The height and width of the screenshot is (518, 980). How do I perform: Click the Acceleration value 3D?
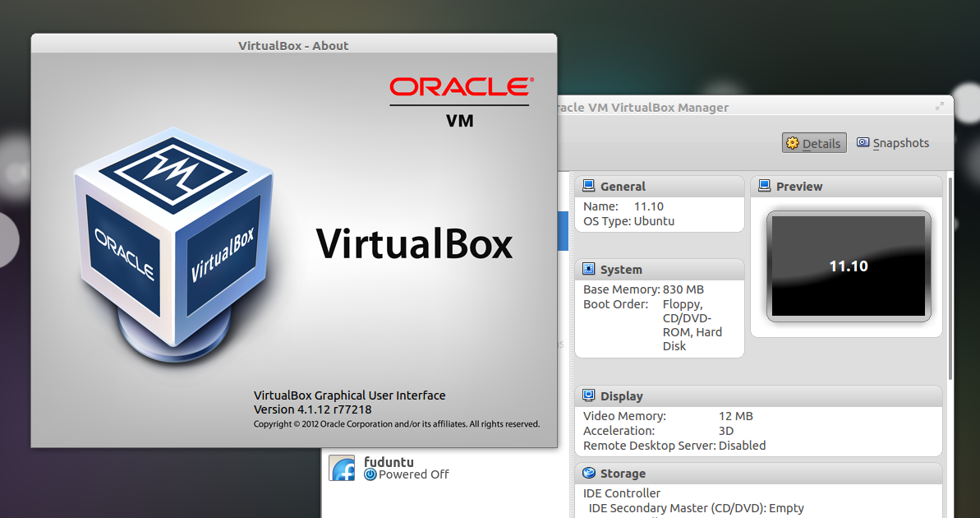tap(726, 431)
